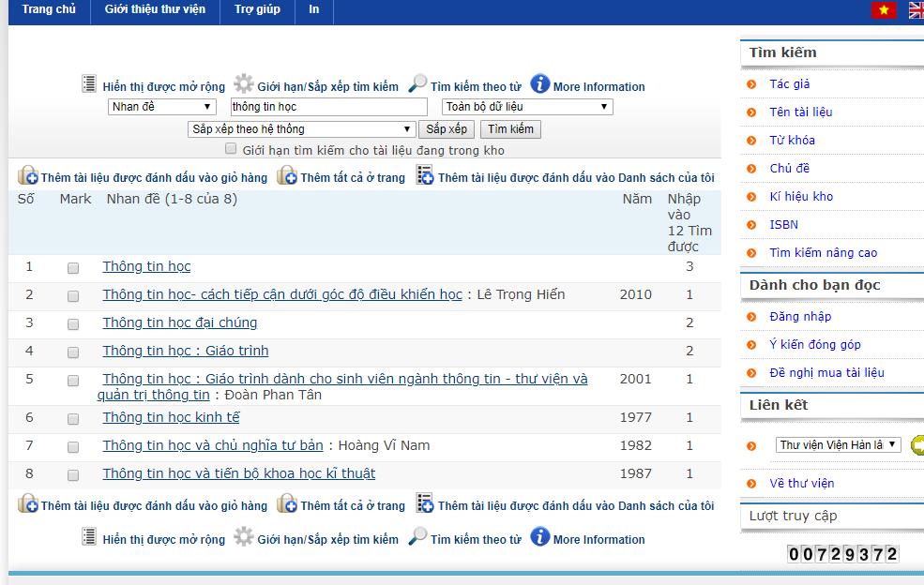Click top 'Thêm tất cả ở trang' basket icon
The image size is (924, 585).
(287, 175)
